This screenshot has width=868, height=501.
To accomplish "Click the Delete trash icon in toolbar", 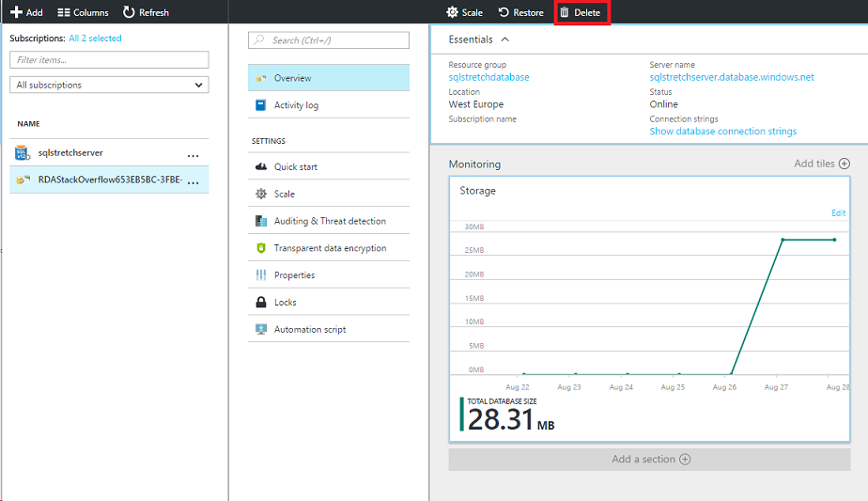I will [x=565, y=13].
